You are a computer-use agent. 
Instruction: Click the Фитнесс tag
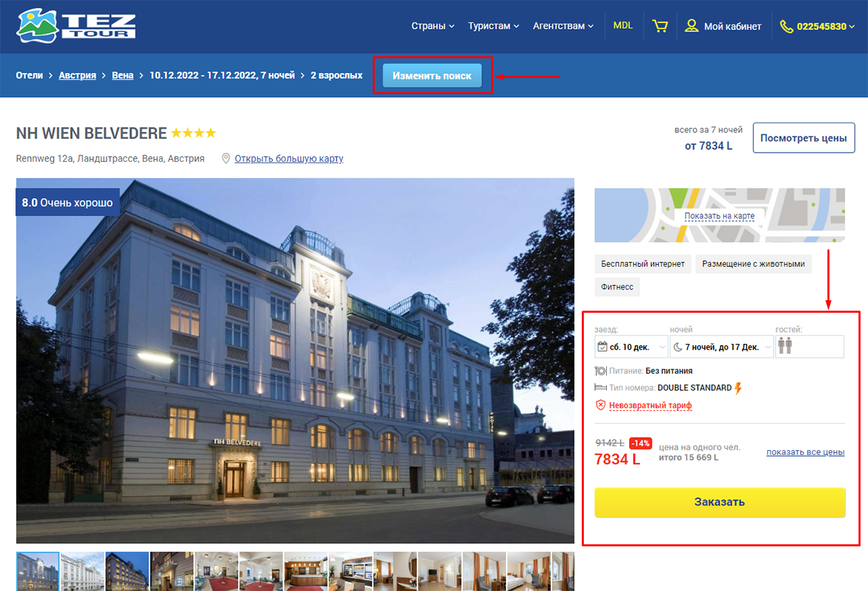[617, 287]
